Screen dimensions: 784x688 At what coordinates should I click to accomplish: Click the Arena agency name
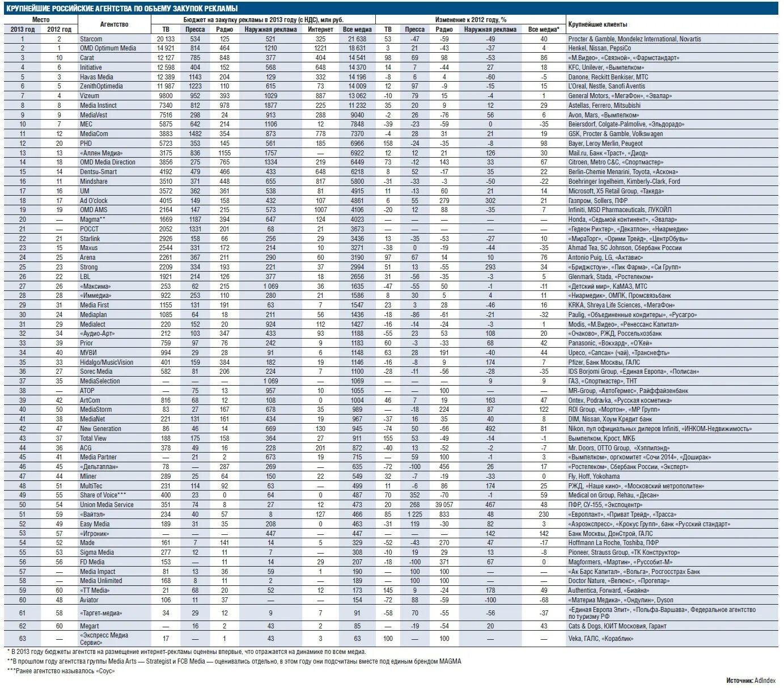(88, 258)
